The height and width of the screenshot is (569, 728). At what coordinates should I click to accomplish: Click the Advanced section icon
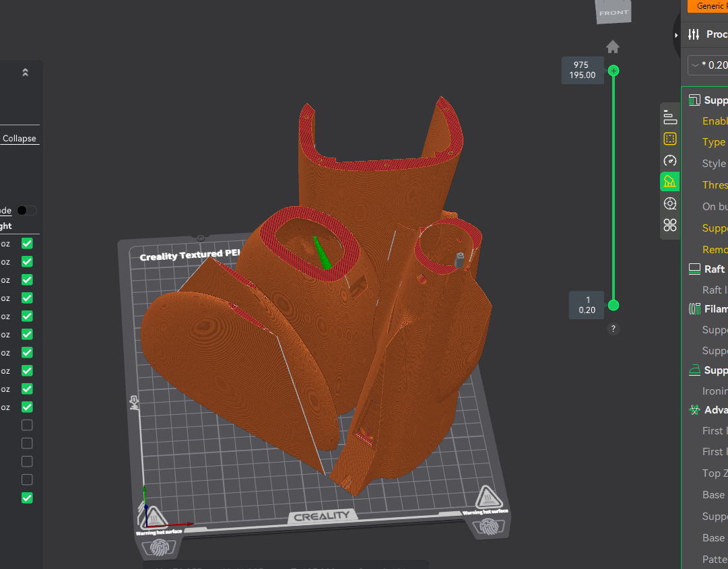click(694, 410)
